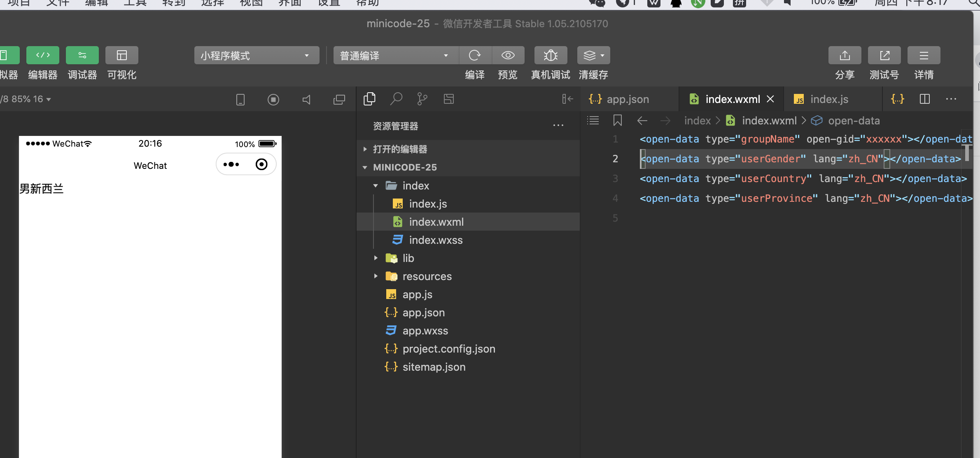Open project.config.json in file tree

click(x=448, y=349)
